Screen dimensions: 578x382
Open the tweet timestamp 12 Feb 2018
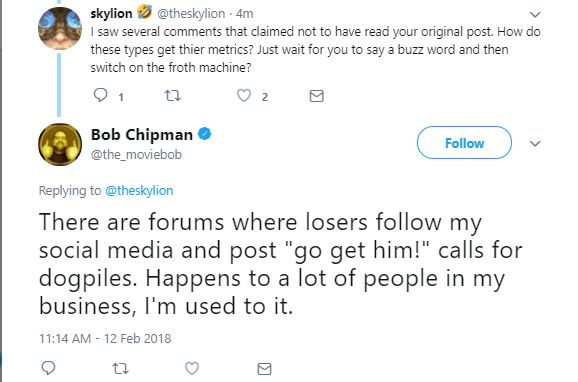(x=105, y=338)
